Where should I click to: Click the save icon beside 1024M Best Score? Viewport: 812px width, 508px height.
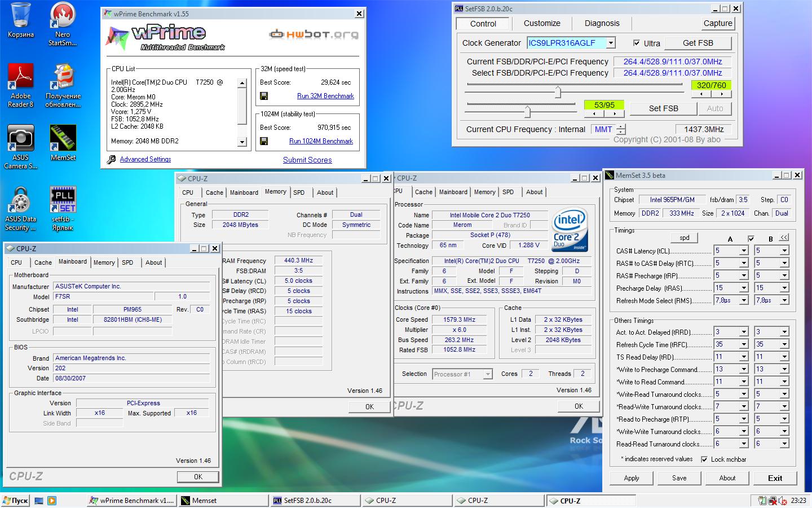(263, 141)
